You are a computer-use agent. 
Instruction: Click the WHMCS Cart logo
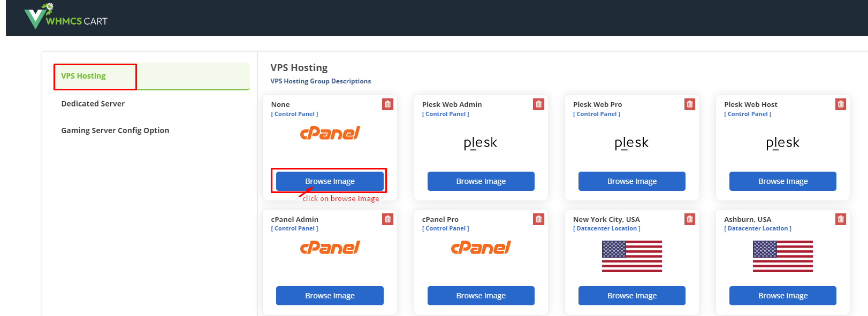(66, 17)
